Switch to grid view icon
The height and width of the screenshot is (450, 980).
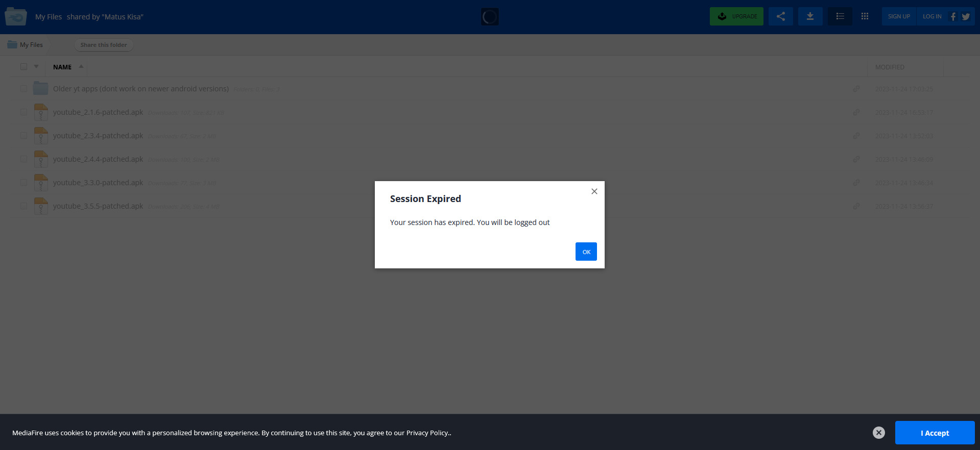click(x=865, y=16)
